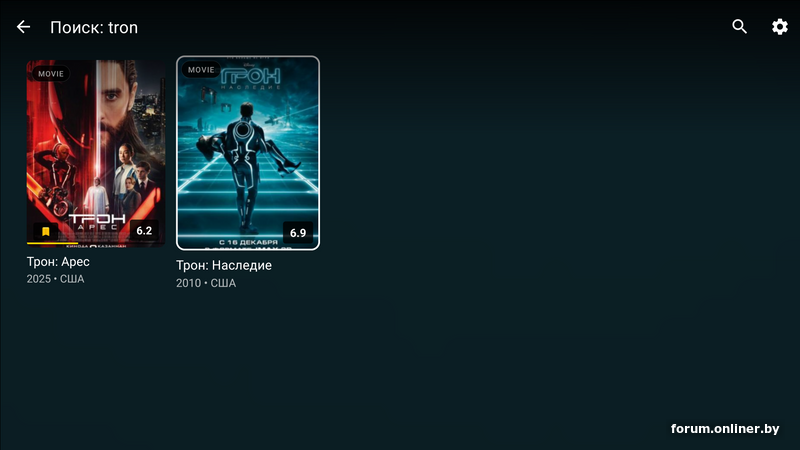Click the title text Трон: Наследие
This screenshot has height=450, width=800.
223,265
